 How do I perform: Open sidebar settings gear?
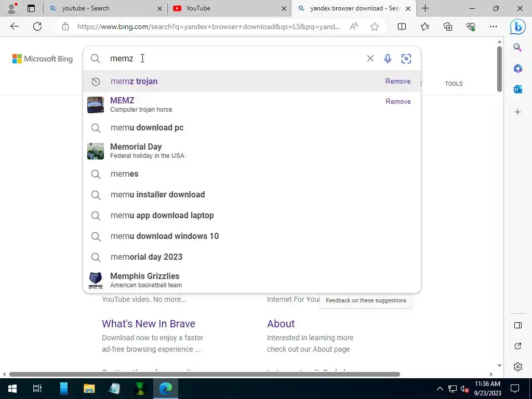click(518, 367)
